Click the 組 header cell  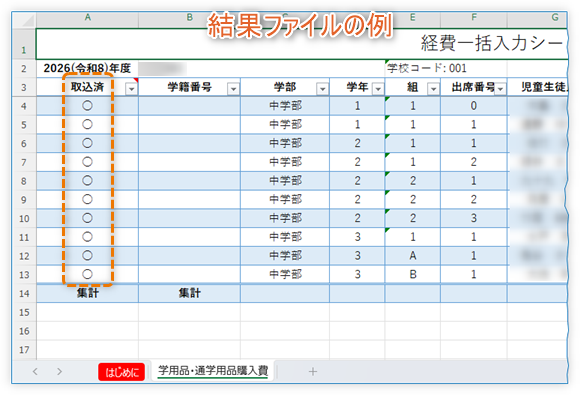pos(412,87)
